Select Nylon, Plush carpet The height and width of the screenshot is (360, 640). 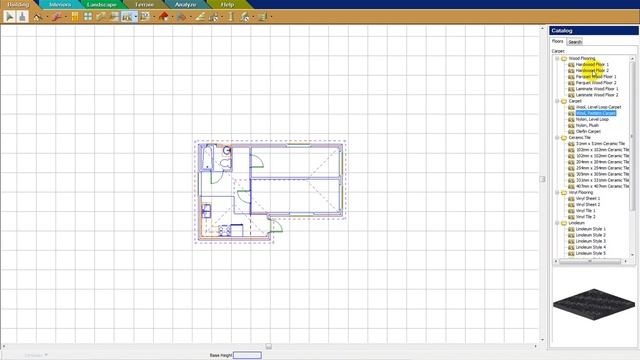pyautogui.click(x=587, y=125)
